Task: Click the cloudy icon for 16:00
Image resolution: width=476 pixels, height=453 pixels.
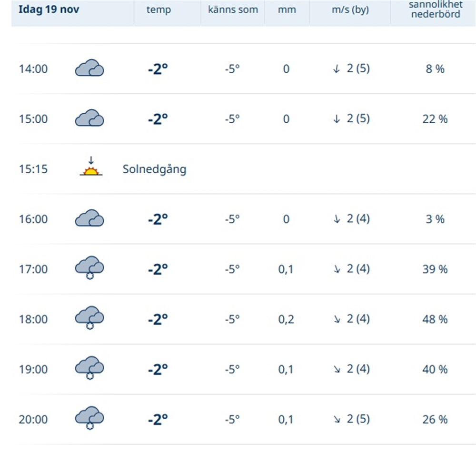Action: pos(89,219)
